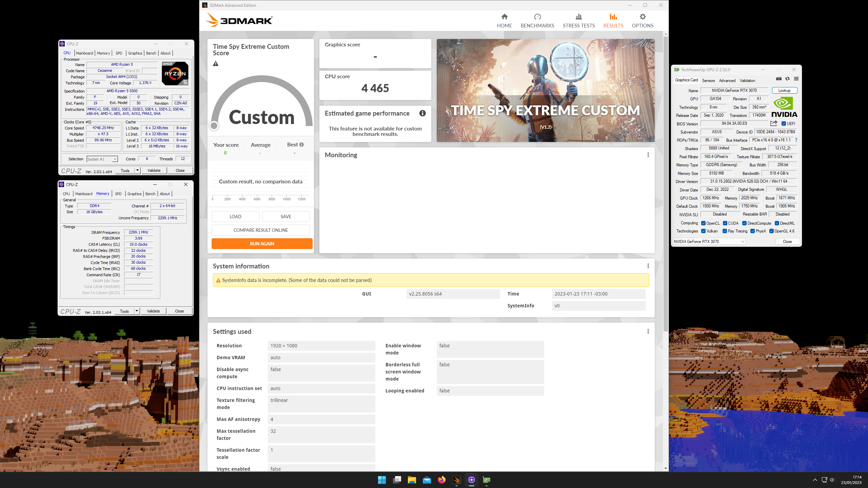Toggle the Ray Tracing checkbox in GPU-Z
Image resolution: width=868 pixels, height=488 pixels.
pyautogui.click(x=725, y=231)
